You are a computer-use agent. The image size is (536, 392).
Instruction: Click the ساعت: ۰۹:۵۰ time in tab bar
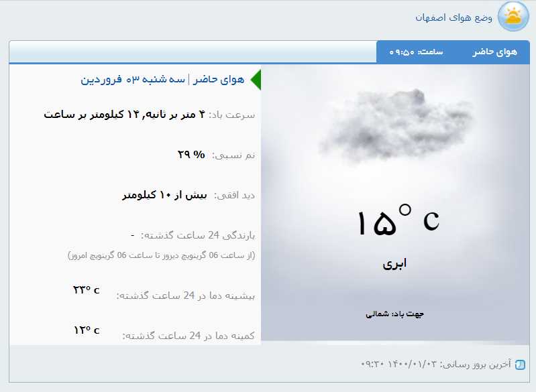pos(416,52)
